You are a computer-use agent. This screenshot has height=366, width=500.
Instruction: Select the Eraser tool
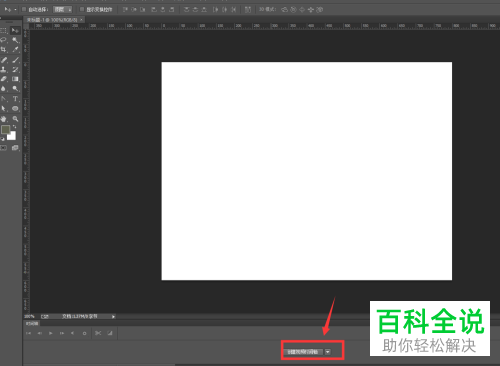4,79
